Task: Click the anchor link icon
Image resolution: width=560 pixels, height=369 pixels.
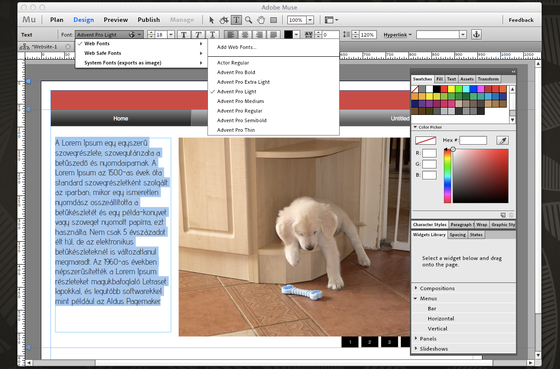Action: tap(476, 34)
